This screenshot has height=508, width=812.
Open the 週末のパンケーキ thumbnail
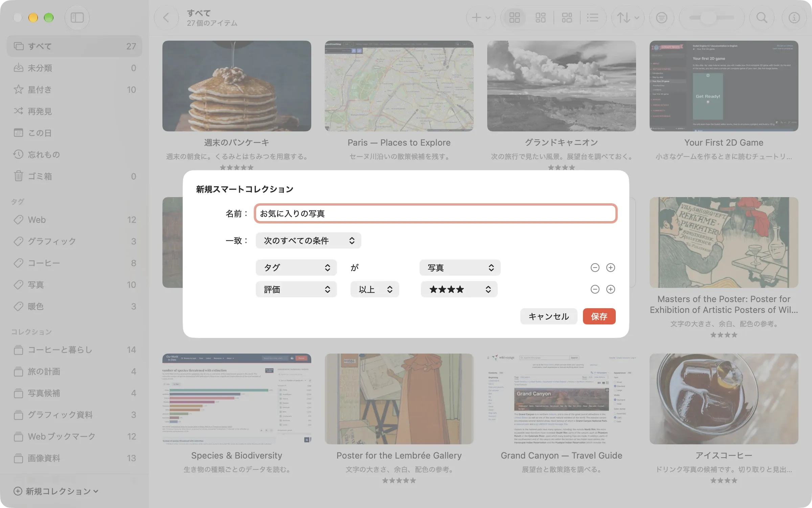(236, 86)
